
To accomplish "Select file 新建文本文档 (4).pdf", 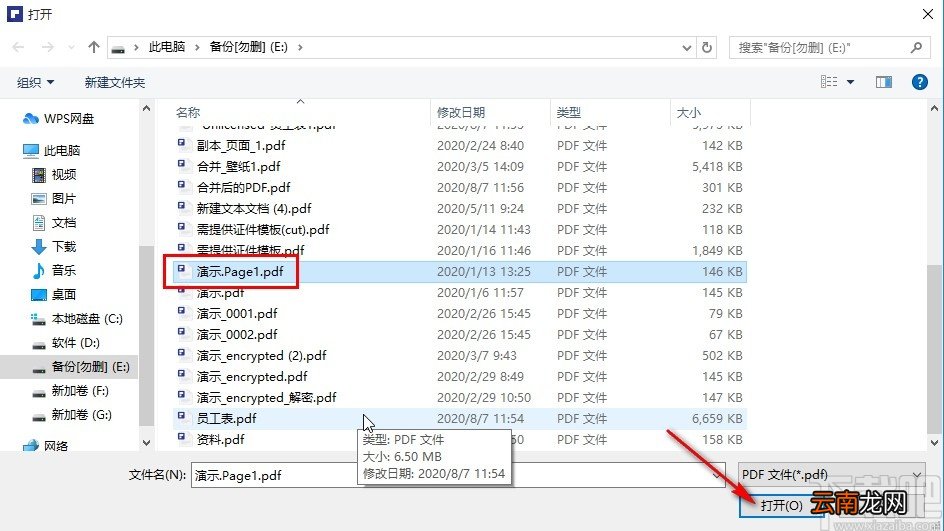I will point(253,209).
